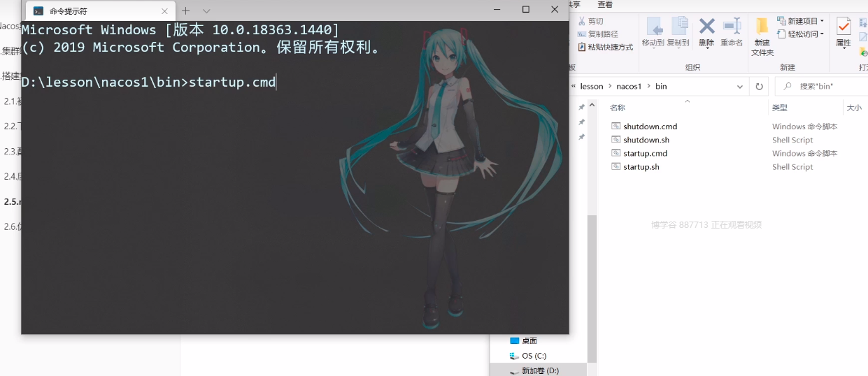Click 复制路径 (copy path) in ribbon

point(597,34)
